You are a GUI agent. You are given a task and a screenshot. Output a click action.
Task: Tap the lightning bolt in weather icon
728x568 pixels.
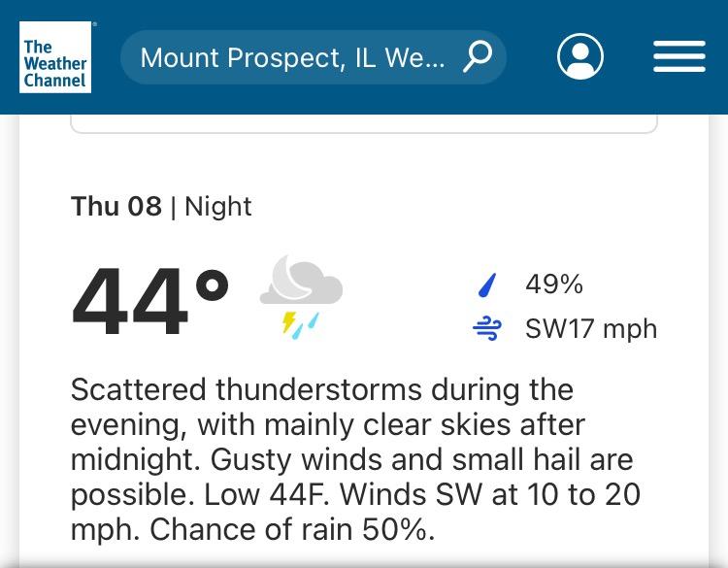click(289, 323)
